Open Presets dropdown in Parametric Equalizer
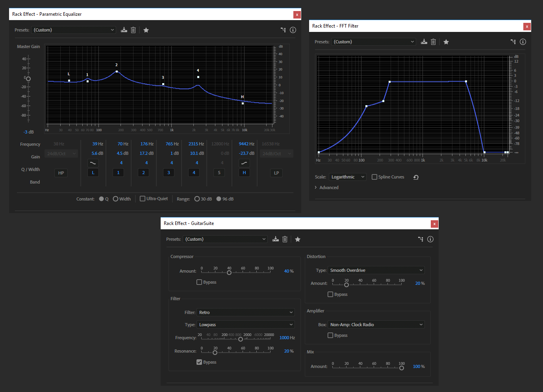 coord(74,30)
